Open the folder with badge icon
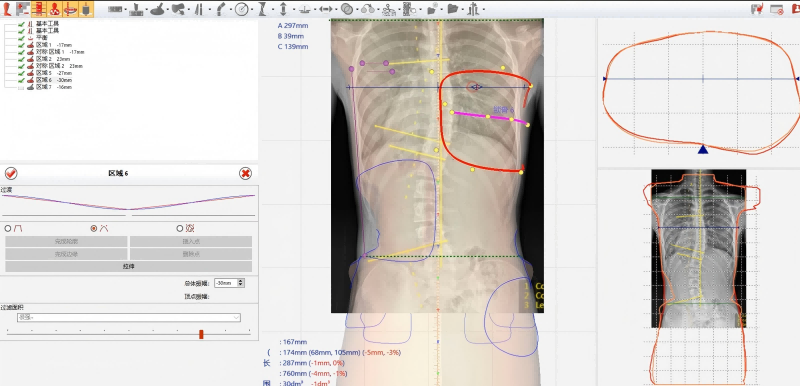Screen dimensions: 800x386 [x=433, y=9]
